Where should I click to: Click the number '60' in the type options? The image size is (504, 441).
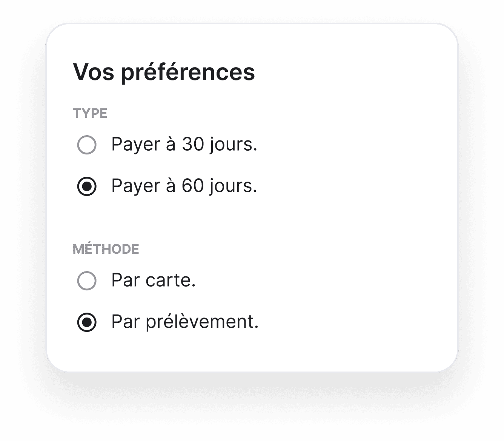point(193,186)
